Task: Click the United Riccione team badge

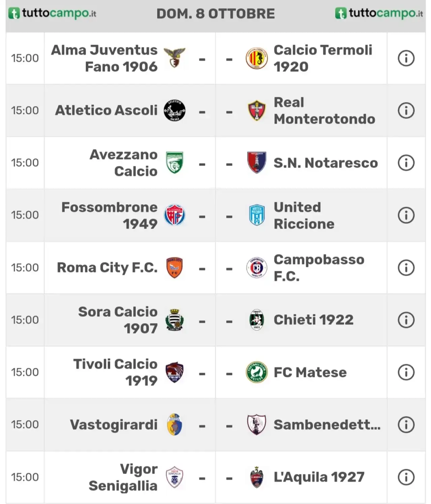Action: tap(257, 215)
